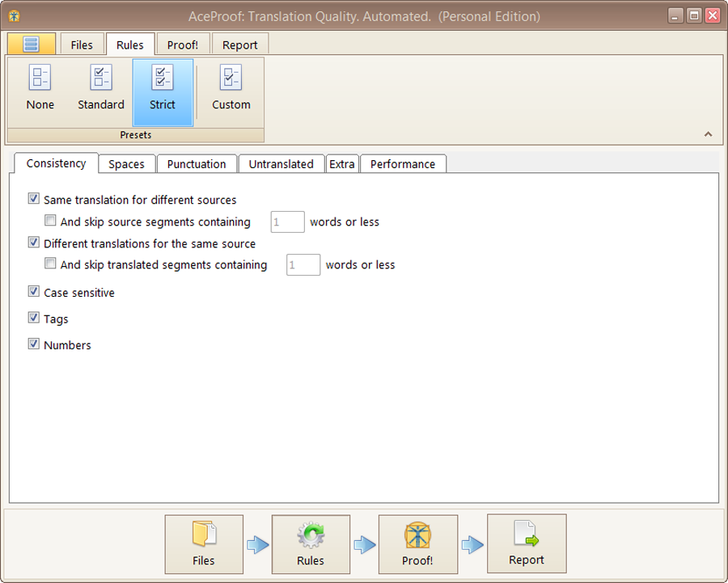Choose the Strict preset
The height and width of the screenshot is (583, 728).
click(163, 89)
